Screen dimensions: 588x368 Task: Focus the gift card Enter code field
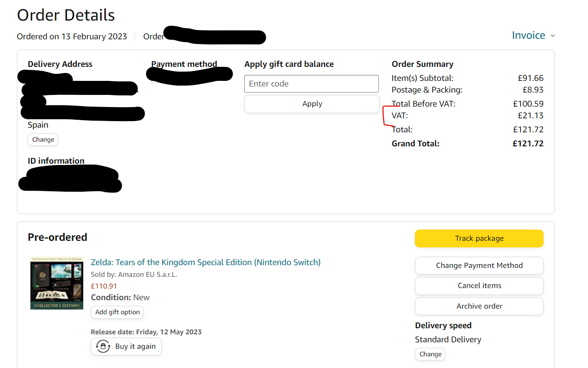(311, 84)
